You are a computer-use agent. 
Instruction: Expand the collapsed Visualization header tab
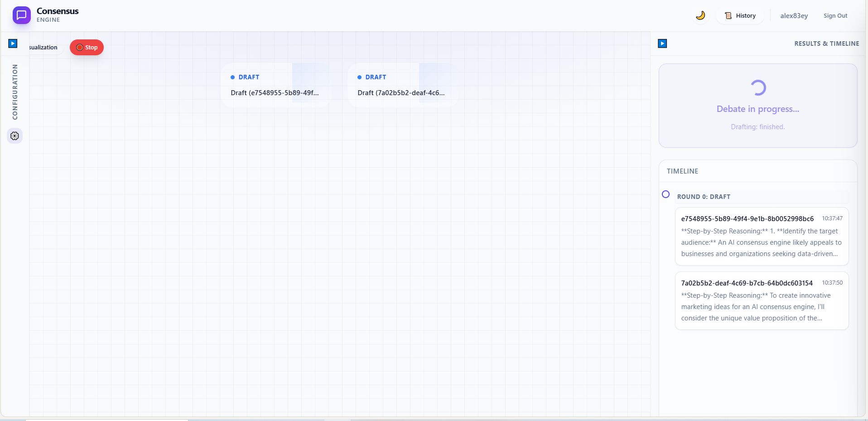(x=42, y=47)
